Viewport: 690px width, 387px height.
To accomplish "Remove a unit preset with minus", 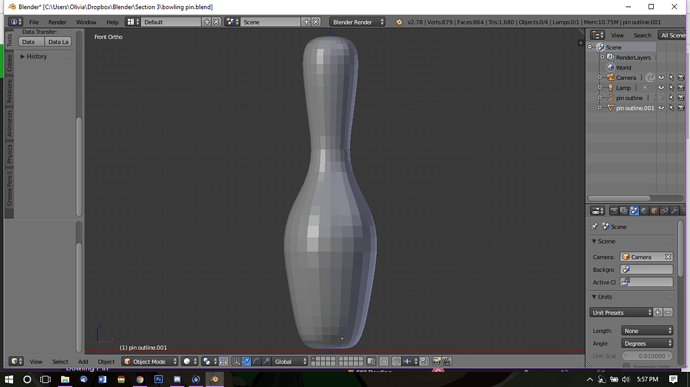I will [668, 312].
